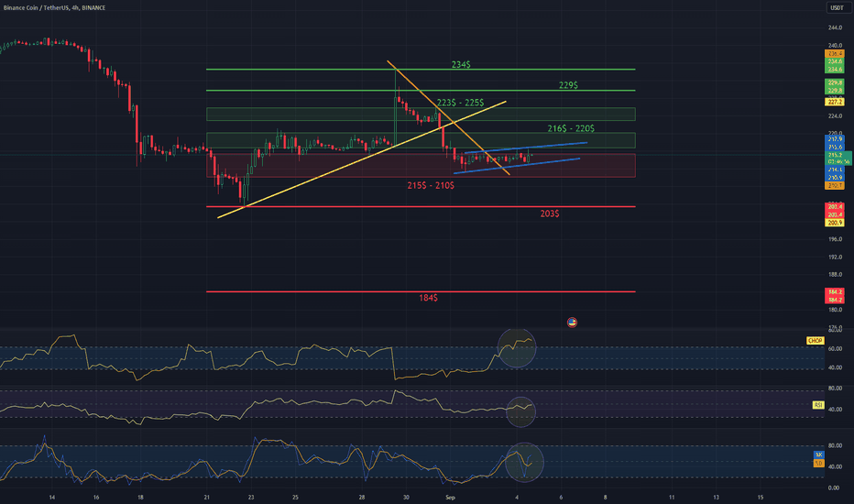Select the orange descending trendline
This screenshot has width=854, height=504.
point(449,117)
